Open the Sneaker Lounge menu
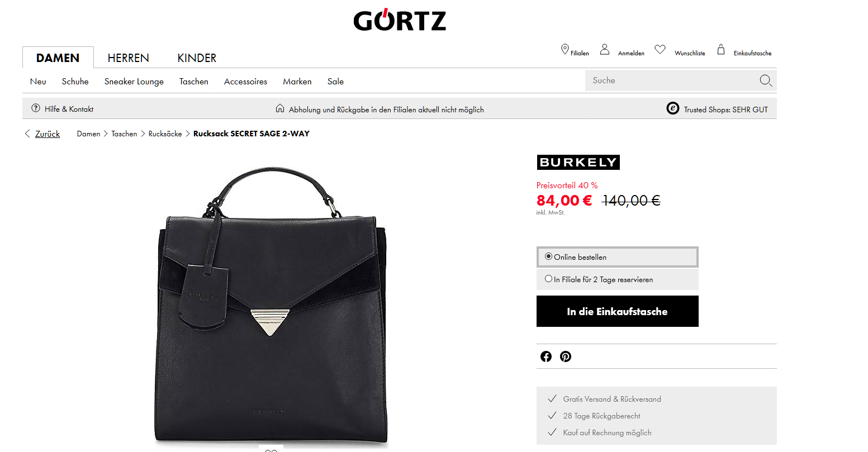868x452 pixels. [134, 82]
